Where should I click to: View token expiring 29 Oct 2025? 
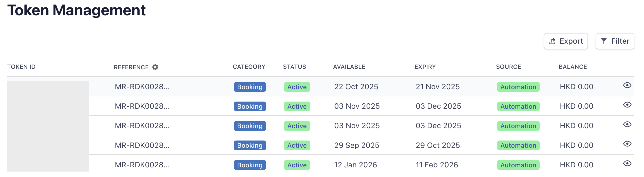click(627, 144)
